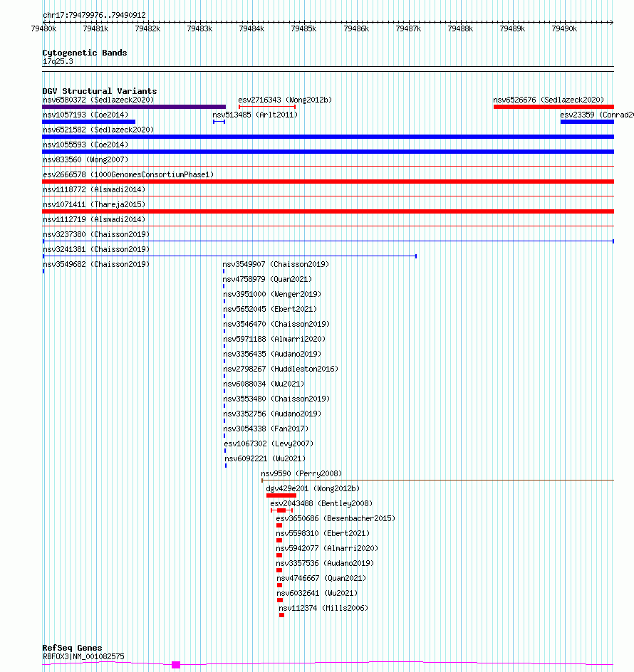Open nsv5598310 (Ebert2021) label

323,534
